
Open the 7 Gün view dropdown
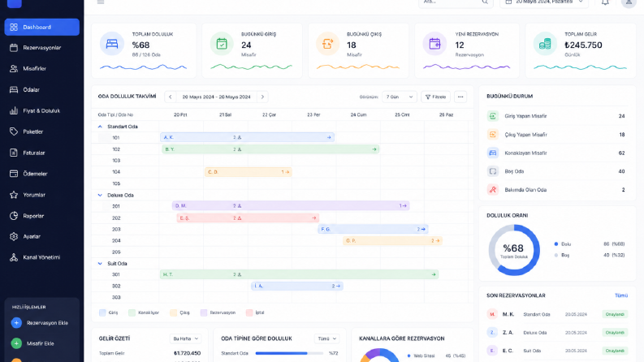click(400, 97)
